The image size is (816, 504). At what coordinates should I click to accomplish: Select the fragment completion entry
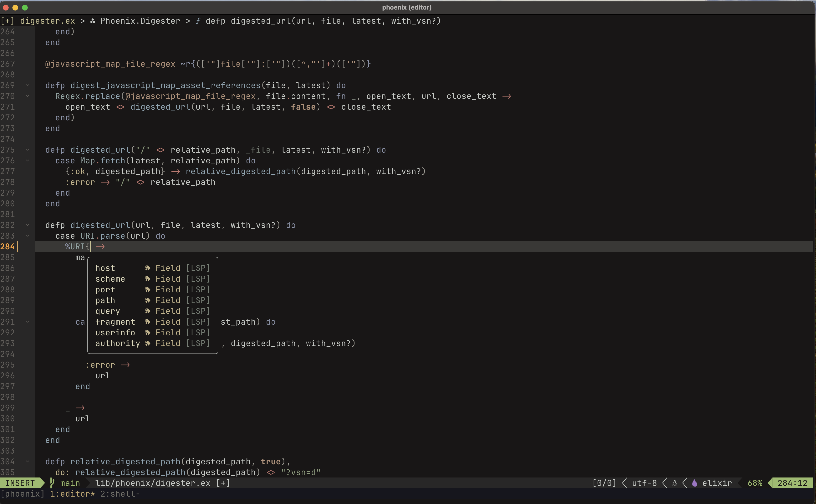(115, 322)
